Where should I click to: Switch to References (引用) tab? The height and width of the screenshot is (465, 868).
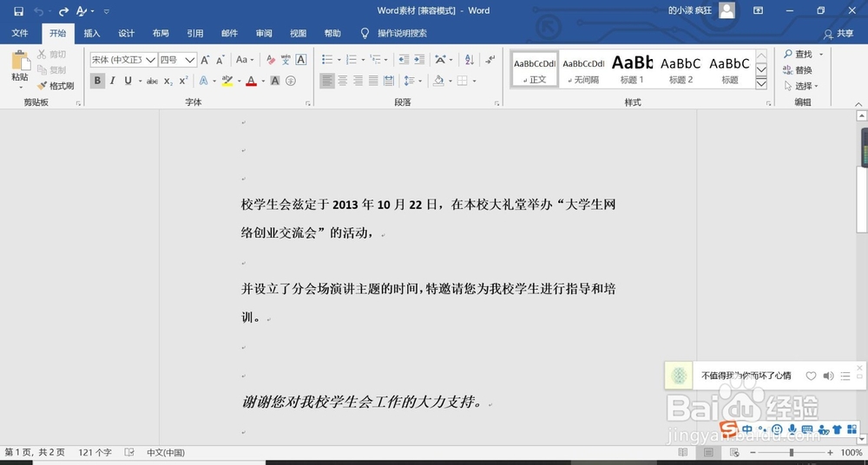coord(194,33)
